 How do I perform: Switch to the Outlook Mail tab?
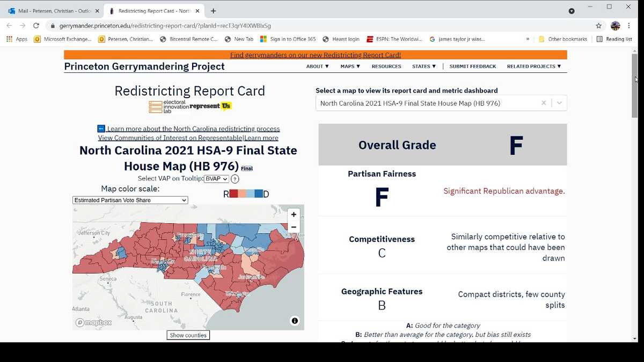click(x=54, y=11)
